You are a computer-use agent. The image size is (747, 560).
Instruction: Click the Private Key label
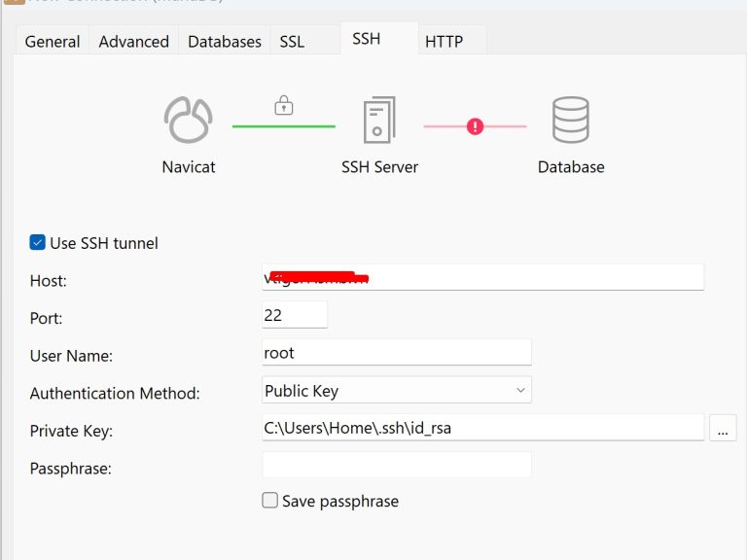coord(71,431)
